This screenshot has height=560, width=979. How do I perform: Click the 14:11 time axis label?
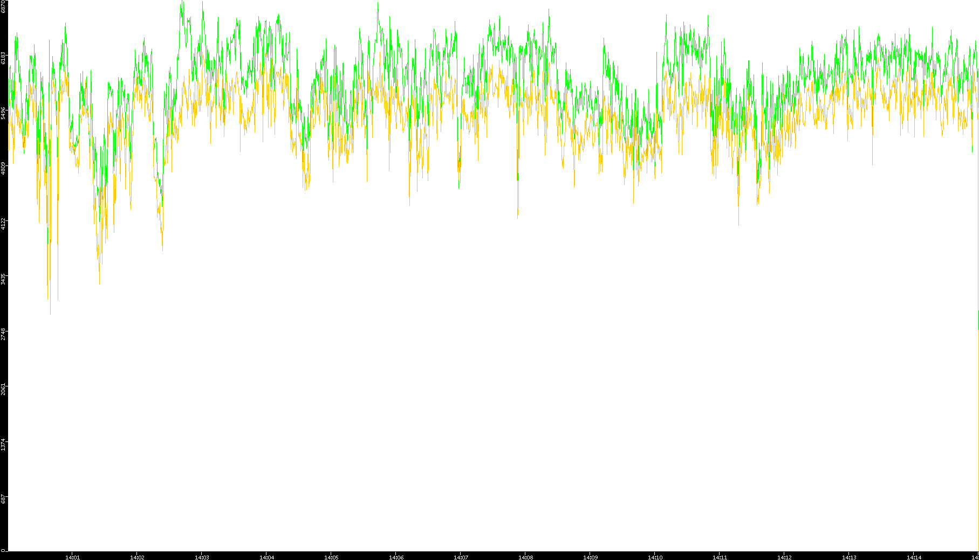click(720, 557)
